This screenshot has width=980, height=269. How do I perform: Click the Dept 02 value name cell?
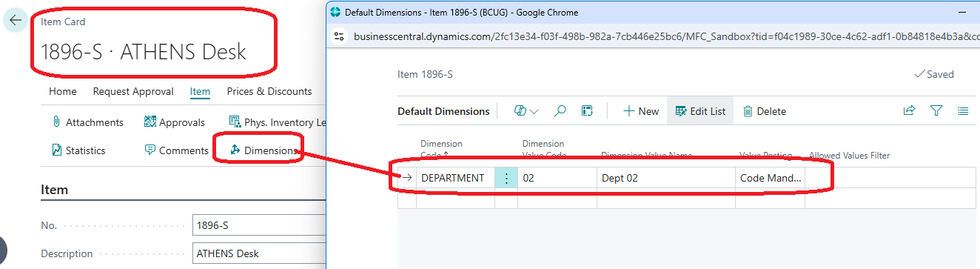tap(665, 178)
